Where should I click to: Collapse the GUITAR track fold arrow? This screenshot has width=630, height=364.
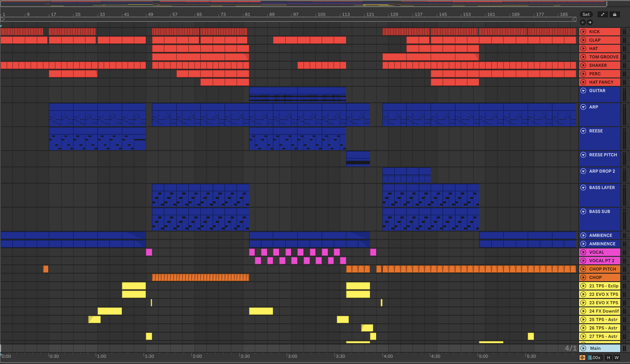pos(583,91)
